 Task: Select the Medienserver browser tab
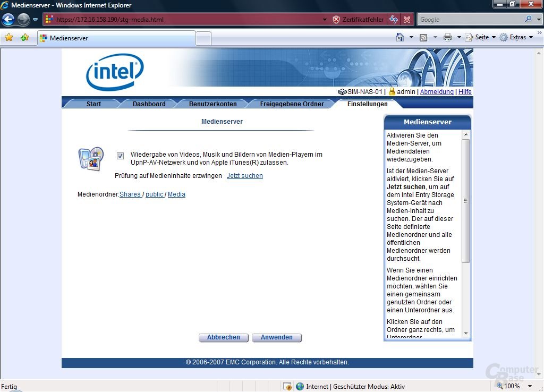coord(116,38)
